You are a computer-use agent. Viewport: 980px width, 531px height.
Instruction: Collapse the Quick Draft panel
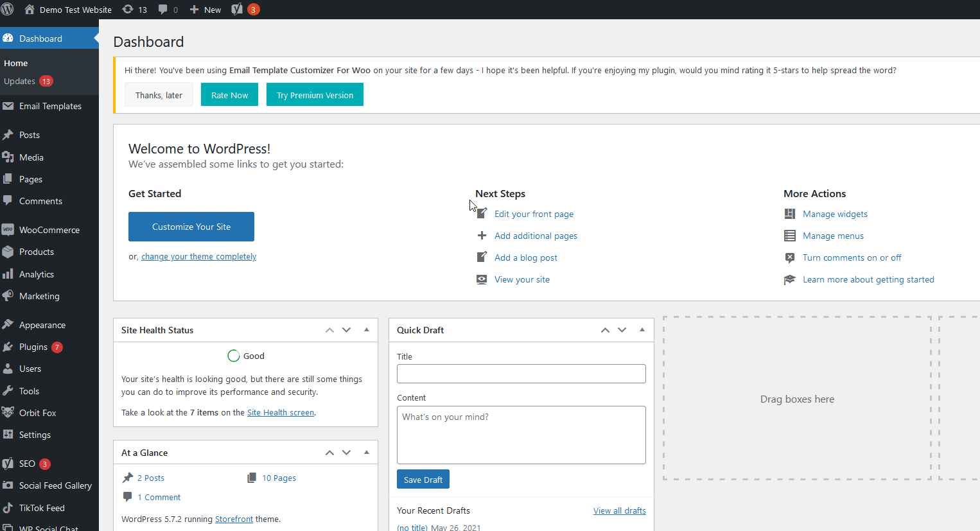click(642, 330)
